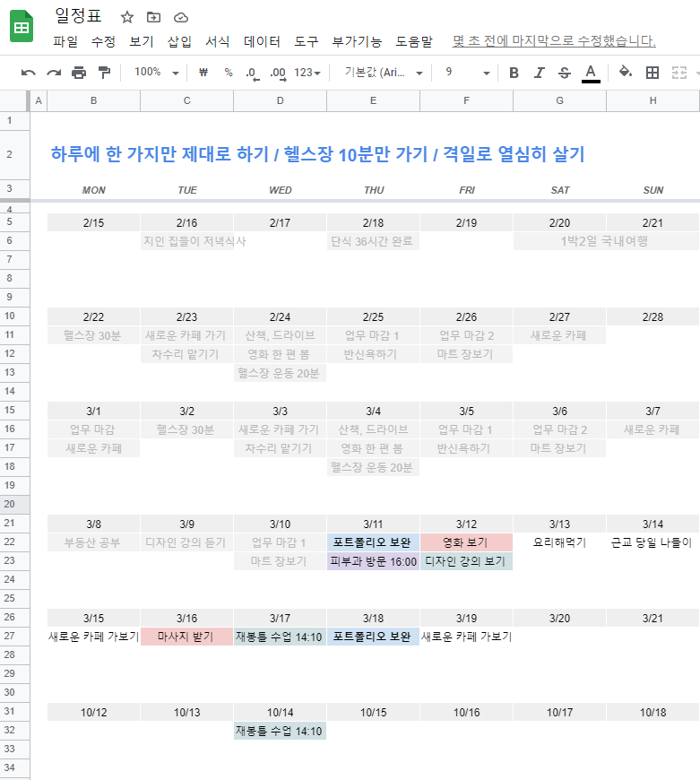
Task: Select the 디자인 강의 보기 cell
Action: pyautogui.click(x=466, y=561)
